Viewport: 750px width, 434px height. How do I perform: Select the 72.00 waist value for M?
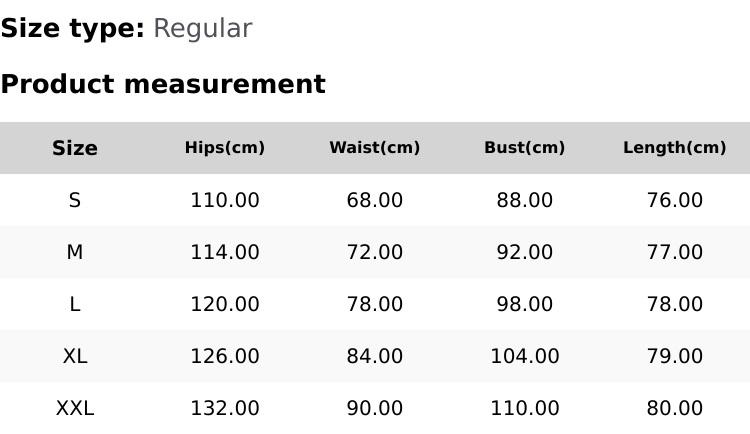coord(375,252)
